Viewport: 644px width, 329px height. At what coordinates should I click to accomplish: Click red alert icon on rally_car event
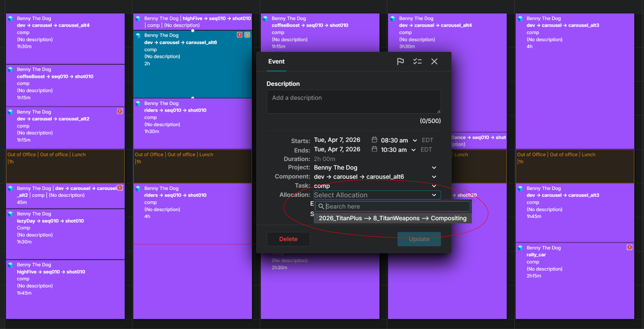[x=630, y=247]
